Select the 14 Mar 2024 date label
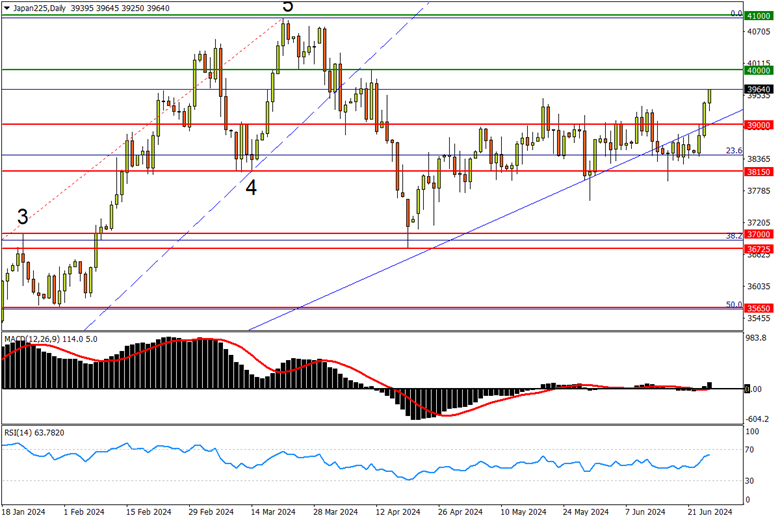 (x=273, y=512)
